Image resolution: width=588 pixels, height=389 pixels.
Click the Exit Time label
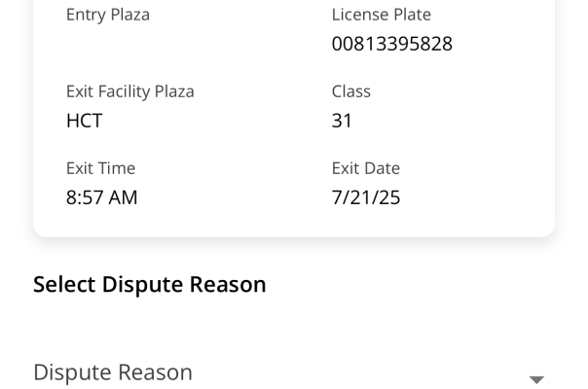(100, 168)
